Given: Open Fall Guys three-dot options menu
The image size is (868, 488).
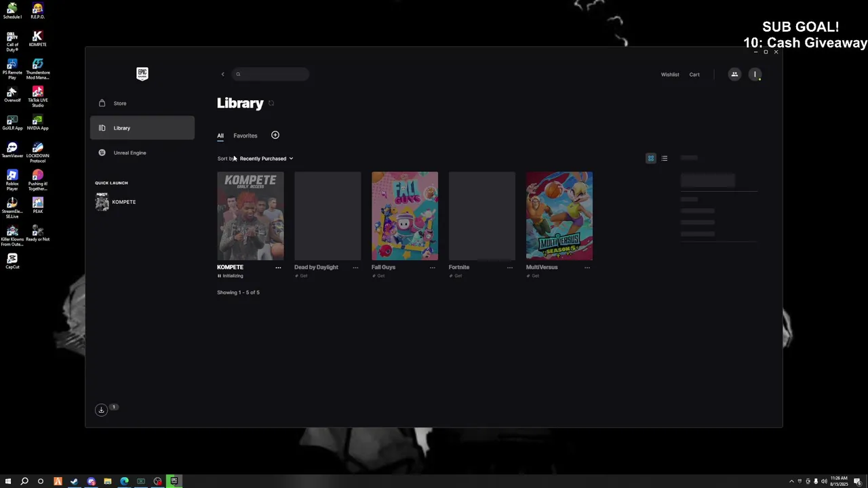Looking at the screenshot, I should 433,268.
